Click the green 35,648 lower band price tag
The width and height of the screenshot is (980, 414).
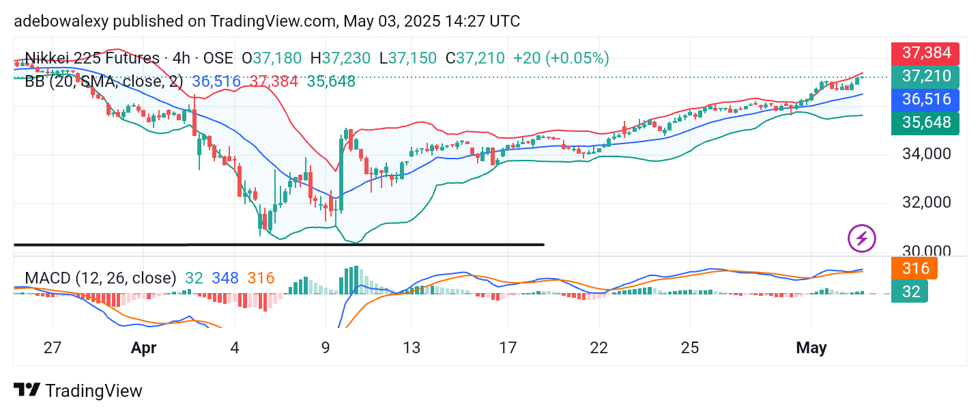pos(925,123)
